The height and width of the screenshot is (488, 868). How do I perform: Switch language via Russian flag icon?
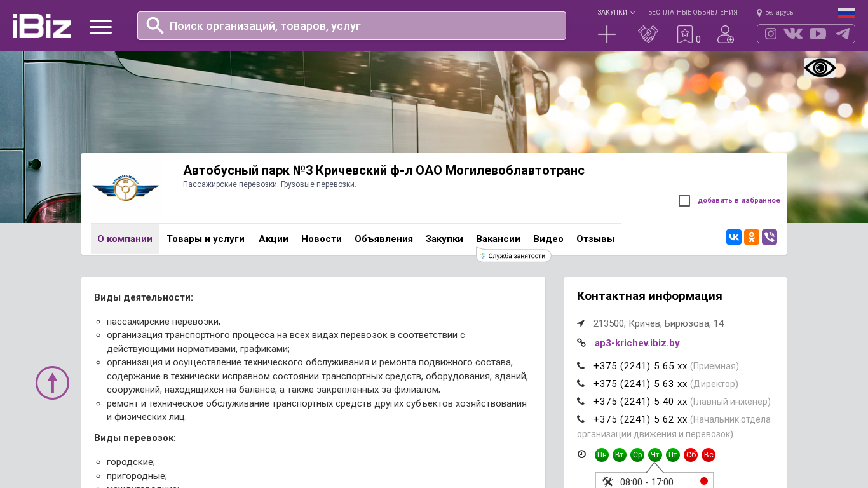[x=846, y=13]
